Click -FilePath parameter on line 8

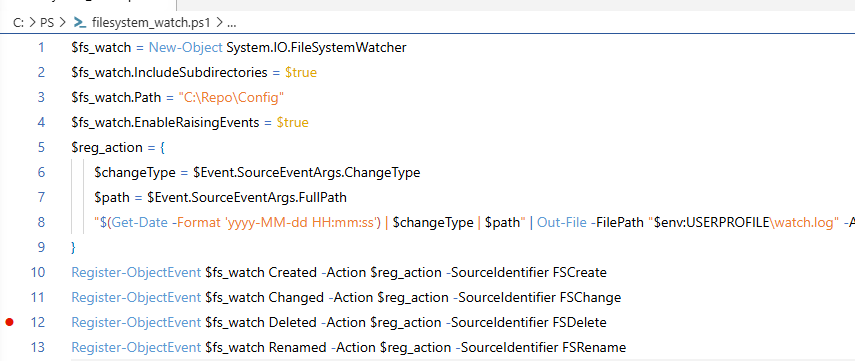pyautogui.click(x=617, y=222)
